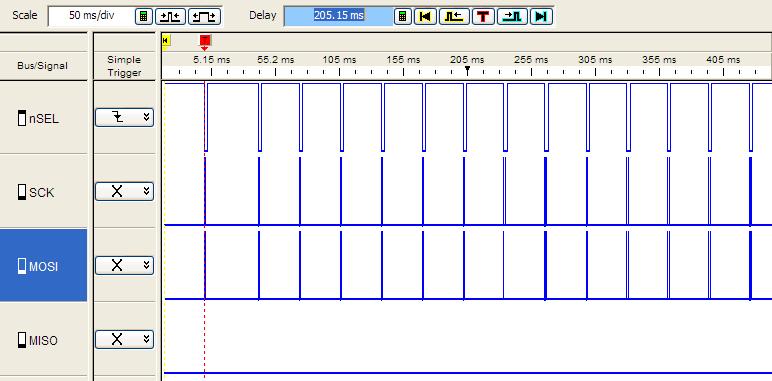Go to trigger with red T icon
The width and height of the screenshot is (772, 381).
pos(483,16)
